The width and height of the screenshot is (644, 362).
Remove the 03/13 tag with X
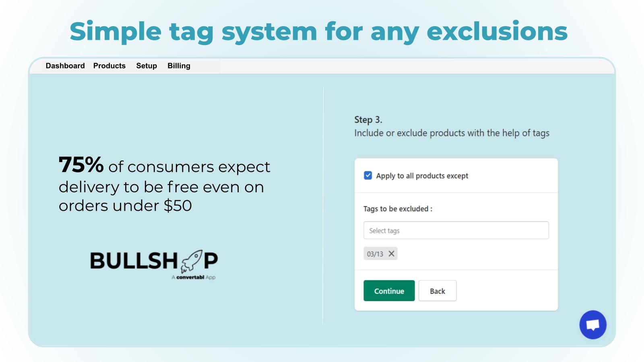point(391,254)
